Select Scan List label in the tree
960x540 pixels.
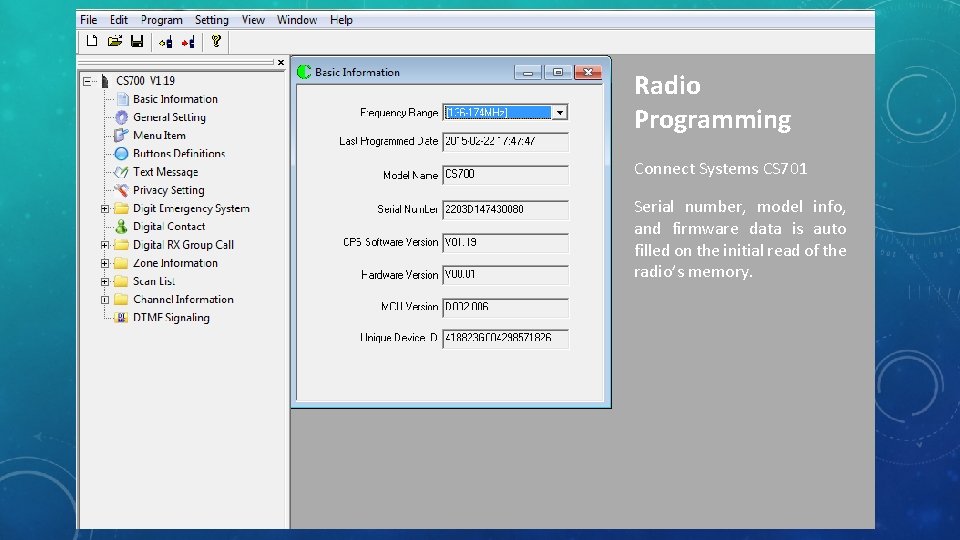click(154, 281)
